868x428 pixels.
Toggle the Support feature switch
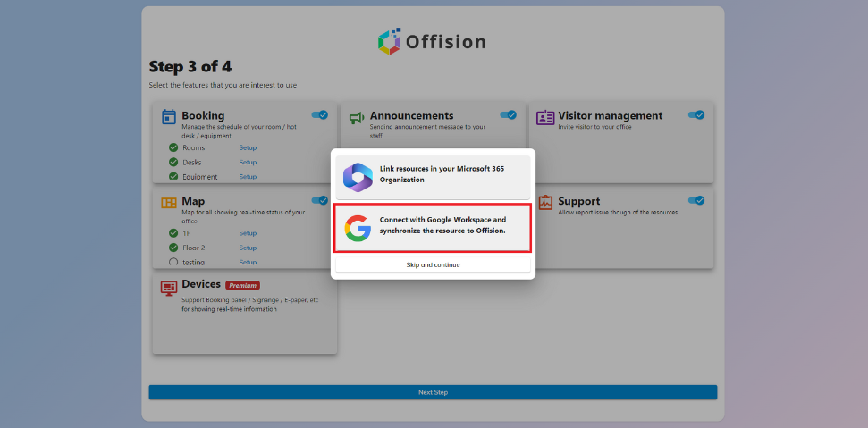coord(696,200)
